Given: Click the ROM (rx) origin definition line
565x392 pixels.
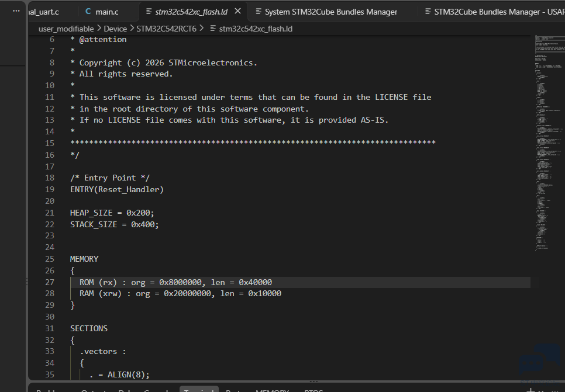Looking at the screenshot, I should 175,282.
